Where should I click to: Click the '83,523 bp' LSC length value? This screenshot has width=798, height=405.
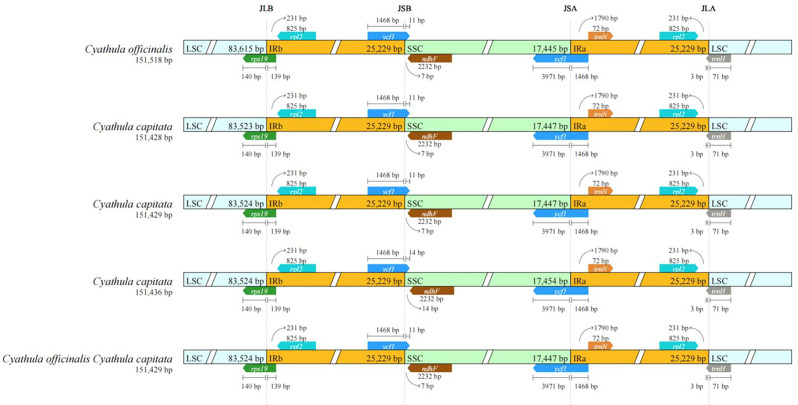[x=246, y=126]
